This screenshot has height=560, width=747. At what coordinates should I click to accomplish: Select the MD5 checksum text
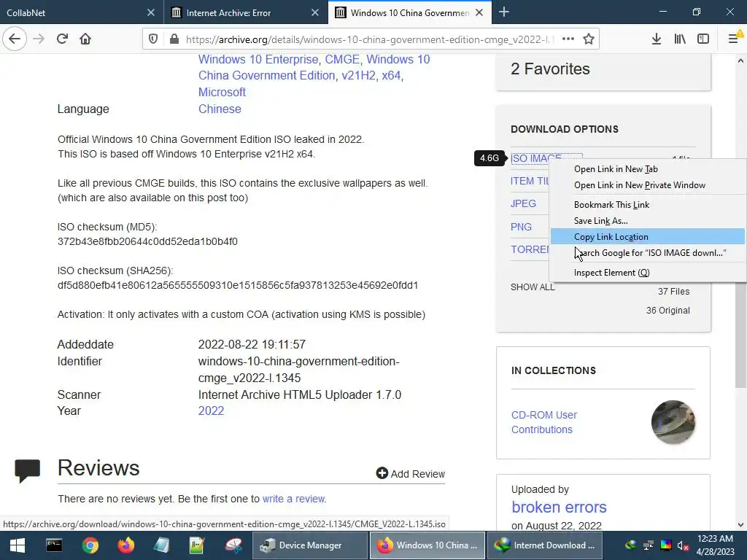point(147,241)
